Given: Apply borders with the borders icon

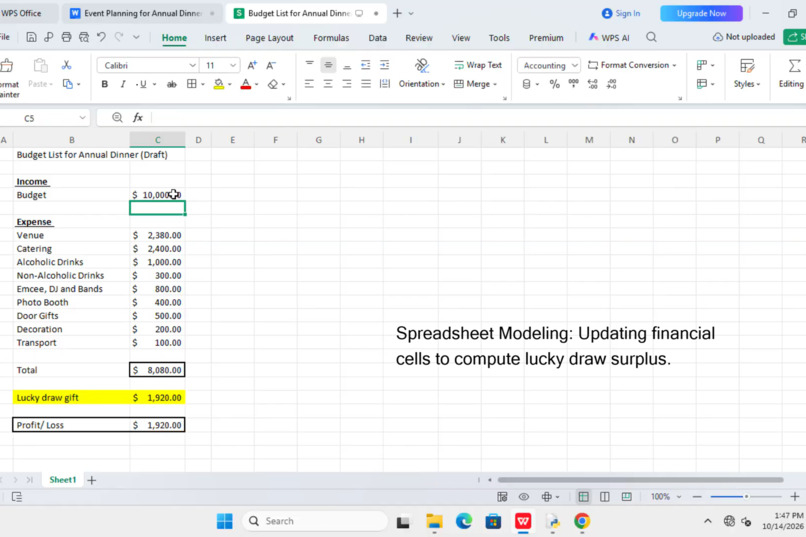Looking at the screenshot, I should 192,84.
